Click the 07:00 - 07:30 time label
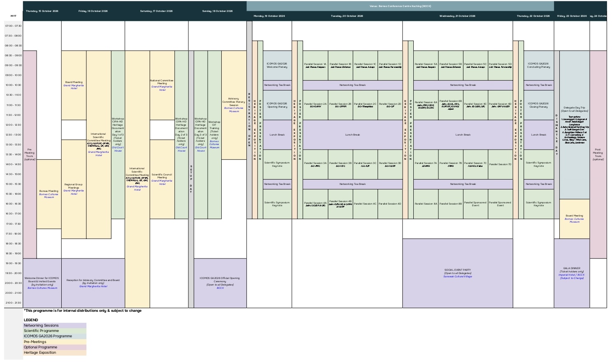 coord(13,26)
